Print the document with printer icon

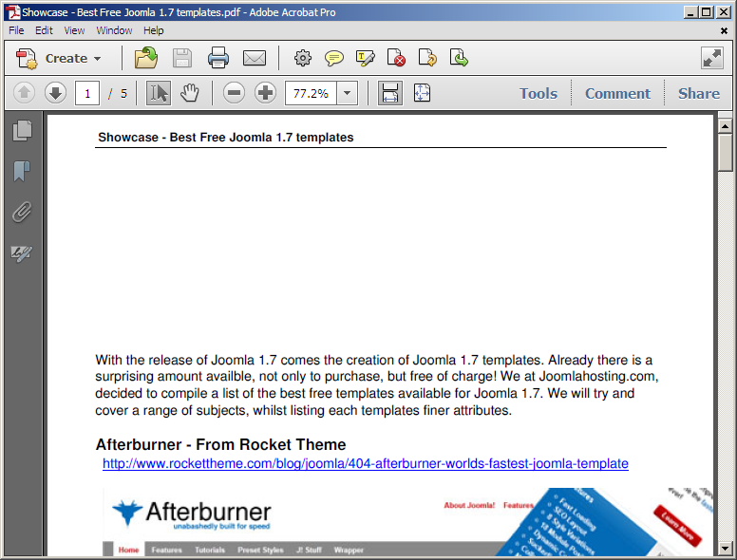tap(218, 58)
